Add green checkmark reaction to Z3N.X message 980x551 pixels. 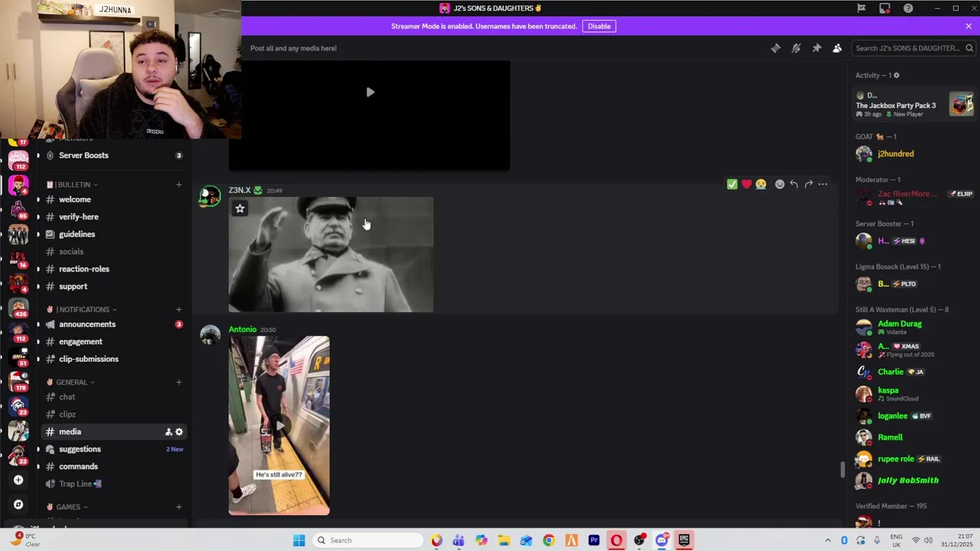click(x=732, y=184)
